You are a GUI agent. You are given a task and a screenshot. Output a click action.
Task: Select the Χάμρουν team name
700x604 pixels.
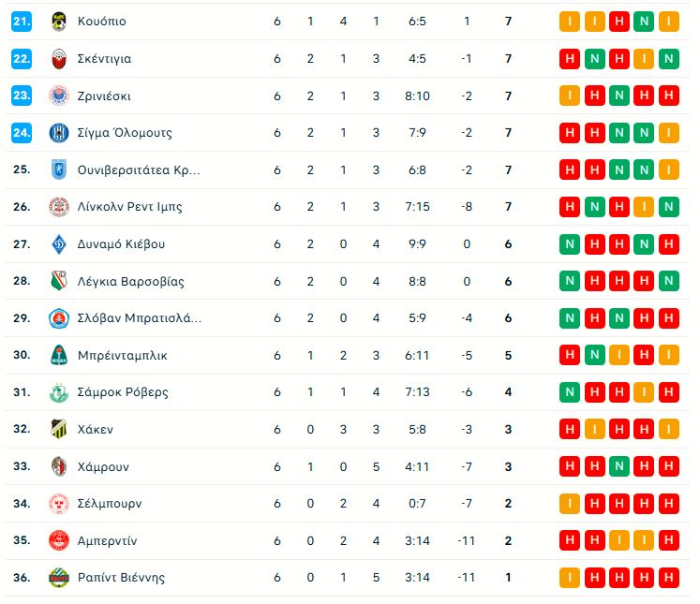pyautogui.click(x=103, y=466)
